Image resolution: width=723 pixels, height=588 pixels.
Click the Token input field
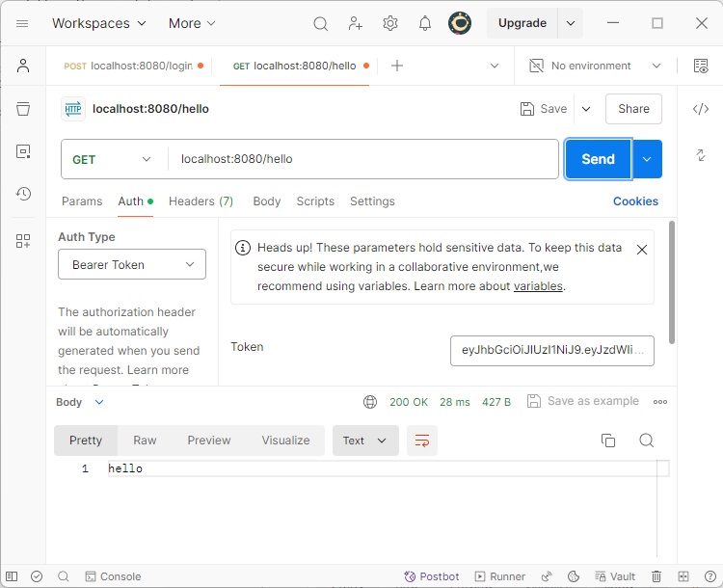(x=551, y=351)
